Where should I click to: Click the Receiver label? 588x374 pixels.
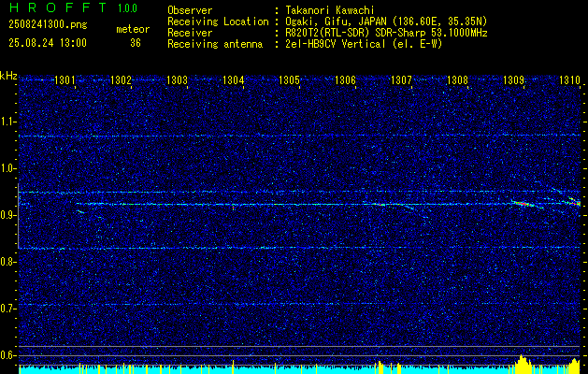pyautogui.click(x=190, y=33)
